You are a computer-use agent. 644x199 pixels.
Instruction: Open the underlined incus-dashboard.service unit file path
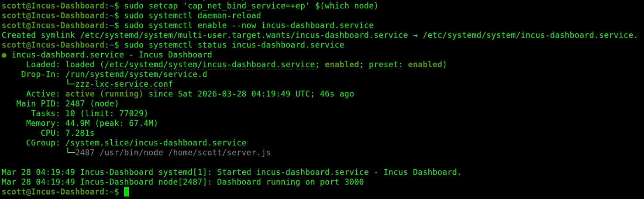tap(210, 65)
